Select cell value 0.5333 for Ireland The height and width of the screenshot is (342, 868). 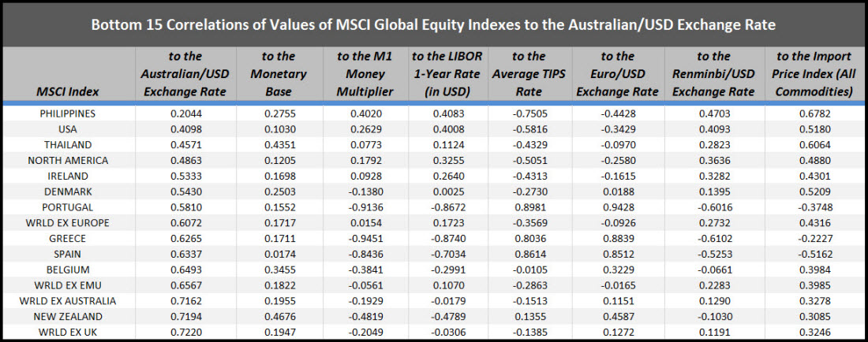185,177
